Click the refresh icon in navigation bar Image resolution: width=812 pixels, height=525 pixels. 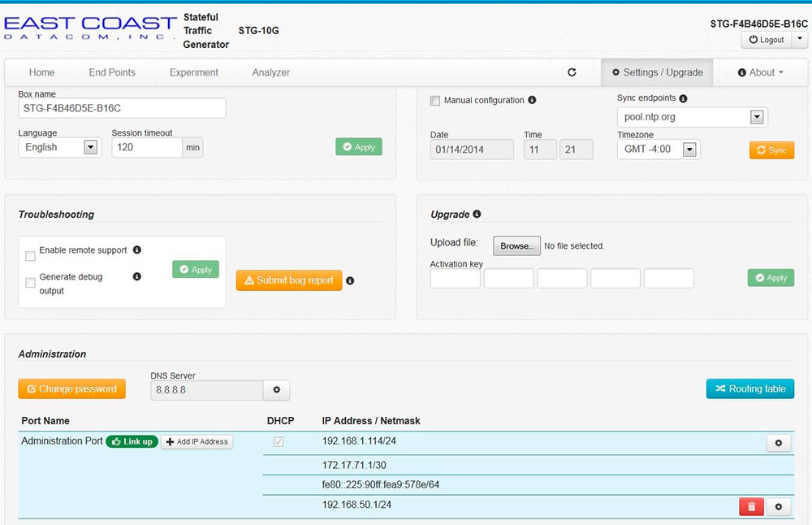572,72
